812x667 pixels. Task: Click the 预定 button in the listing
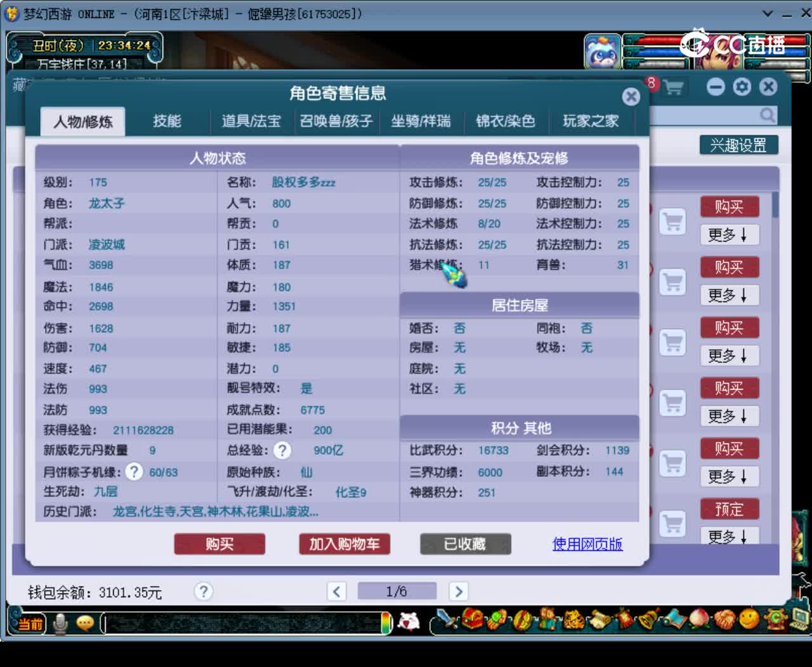tap(729, 509)
